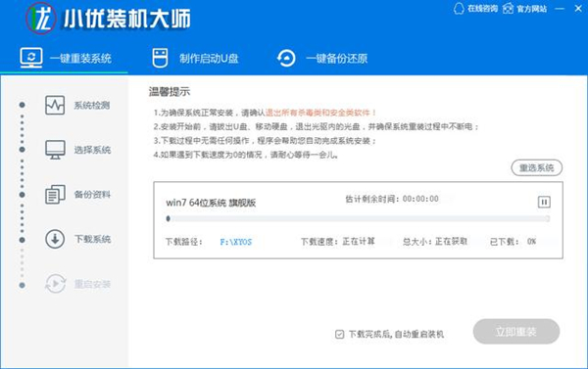Switch to the 一键备份还原 tab
This screenshot has height=369, width=588.
click(x=321, y=58)
